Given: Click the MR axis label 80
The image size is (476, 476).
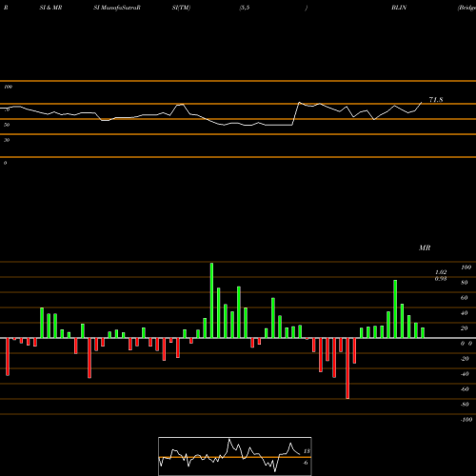Looking at the screenshot, I should (x=465, y=283).
